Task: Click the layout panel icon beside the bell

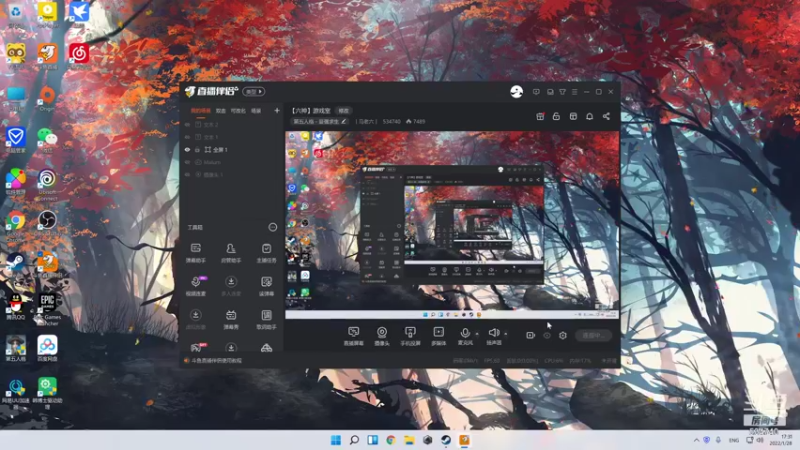Action: tap(573, 116)
